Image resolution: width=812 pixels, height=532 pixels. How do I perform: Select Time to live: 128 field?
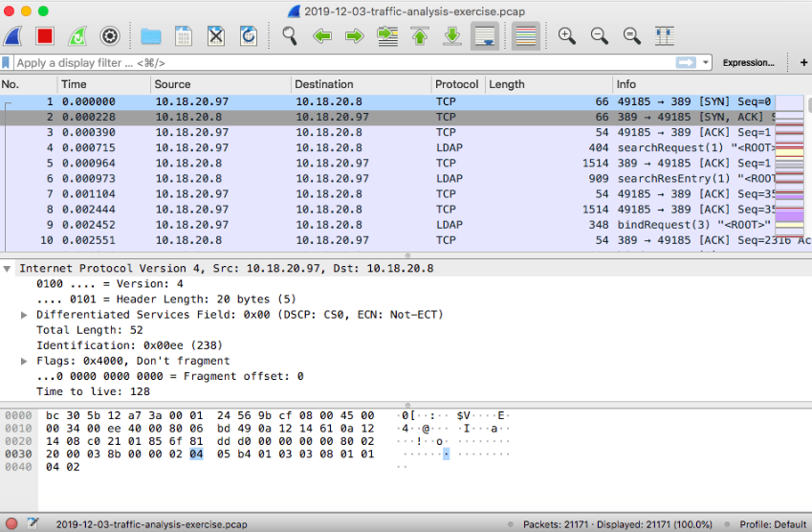click(93, 391)
